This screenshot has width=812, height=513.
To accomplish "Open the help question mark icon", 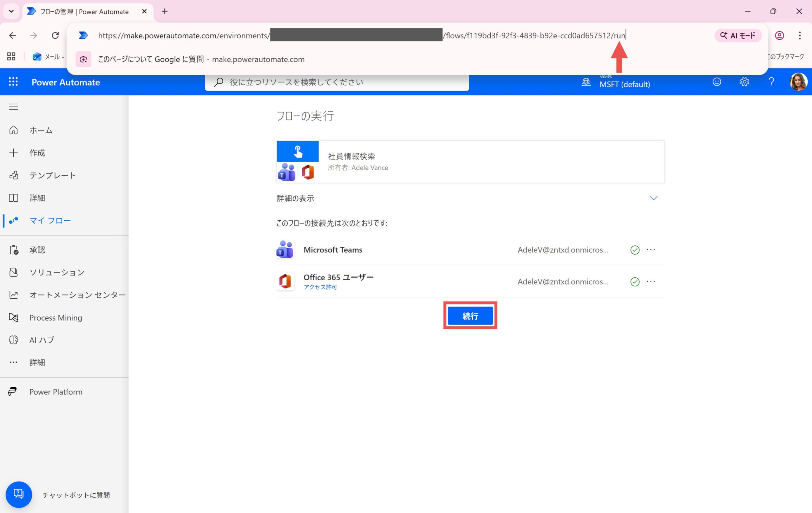I will coord(771,82).
